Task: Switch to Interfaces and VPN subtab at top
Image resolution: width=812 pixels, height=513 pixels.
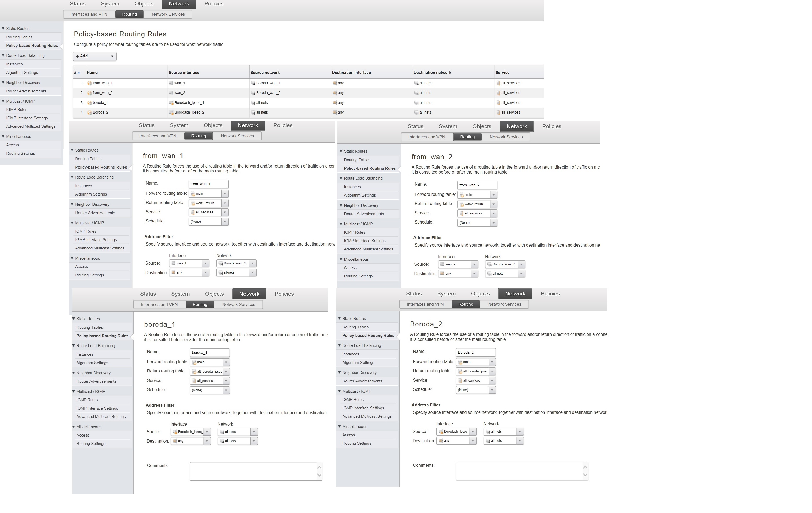Action: [89, 14]
